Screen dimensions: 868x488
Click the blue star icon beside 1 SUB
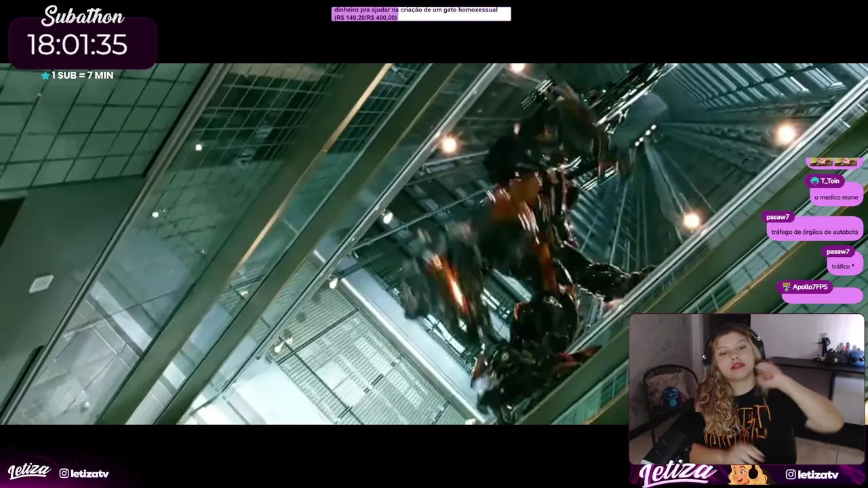pos(45,75)
